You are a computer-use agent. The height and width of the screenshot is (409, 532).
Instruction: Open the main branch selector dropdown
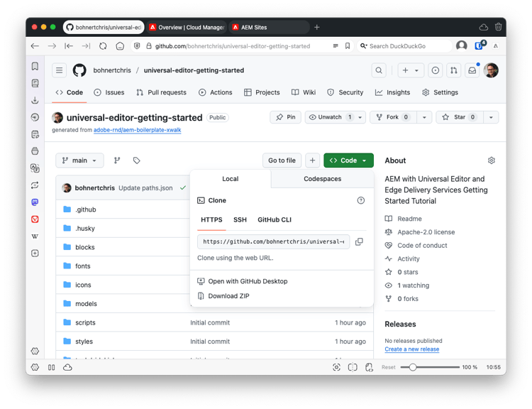pyautogui.click(x=79, y=160)
